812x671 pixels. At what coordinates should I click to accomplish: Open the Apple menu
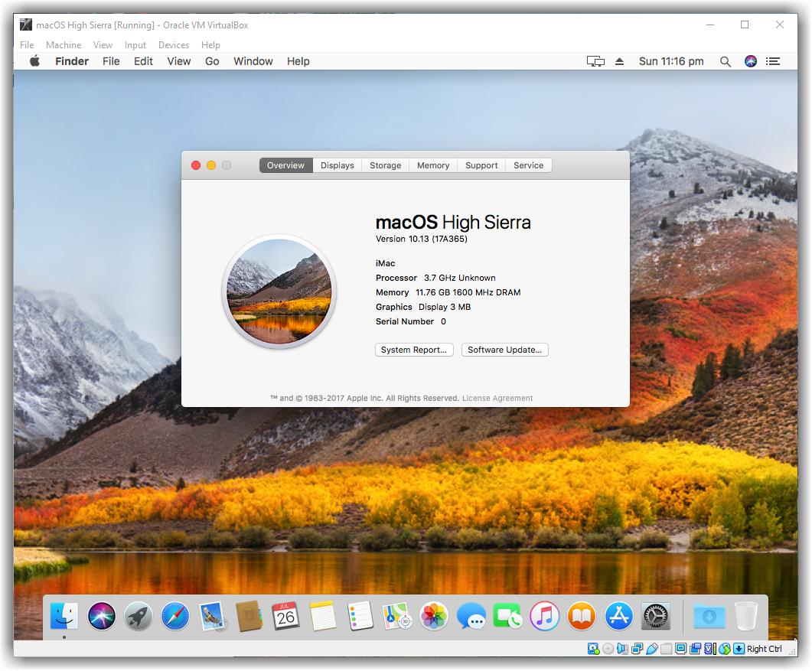34,61
